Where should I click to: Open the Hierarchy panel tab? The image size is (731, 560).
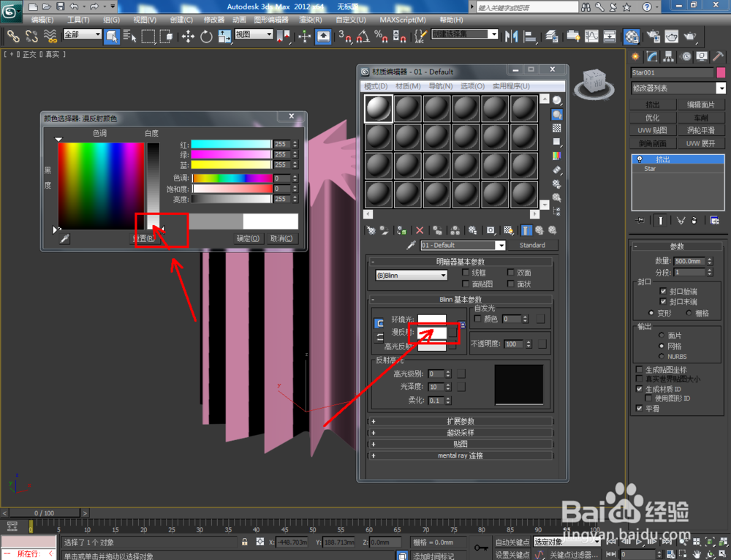(669, 57)
